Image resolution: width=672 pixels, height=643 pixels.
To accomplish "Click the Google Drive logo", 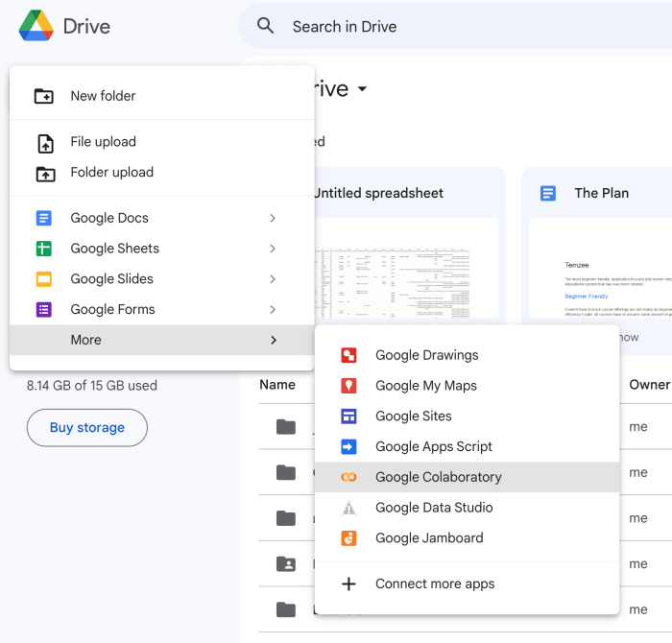I will [x=36, y=26].
